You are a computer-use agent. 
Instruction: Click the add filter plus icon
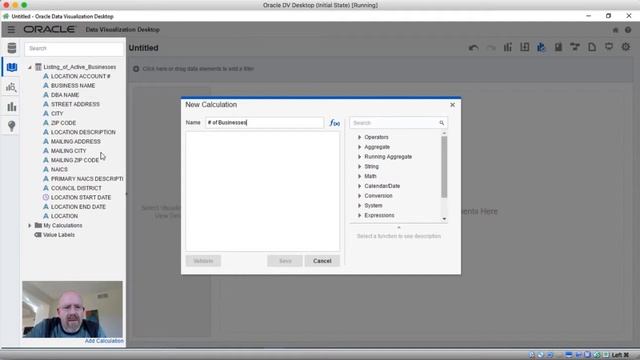(136, 69)
